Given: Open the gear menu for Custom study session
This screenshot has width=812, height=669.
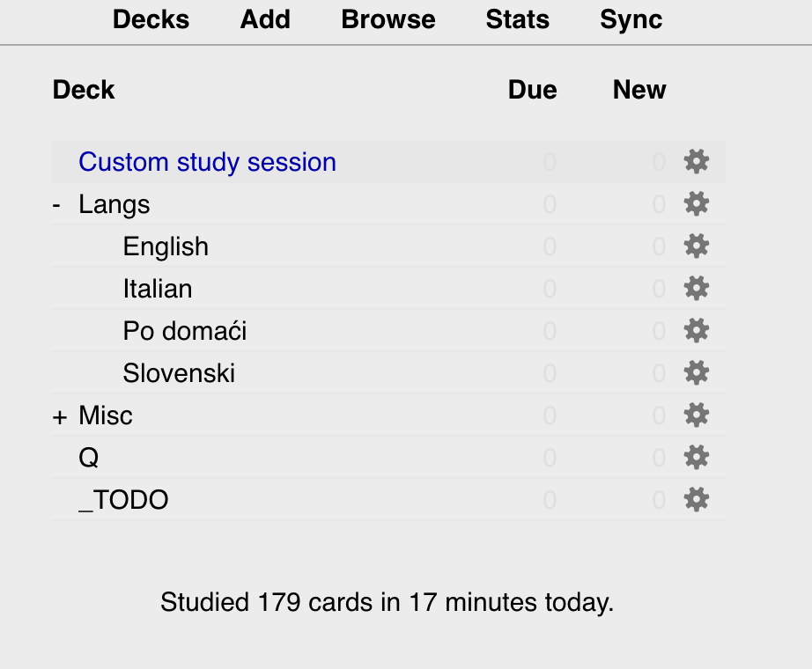Looking at the screenshot, I should tap(697, 162).
